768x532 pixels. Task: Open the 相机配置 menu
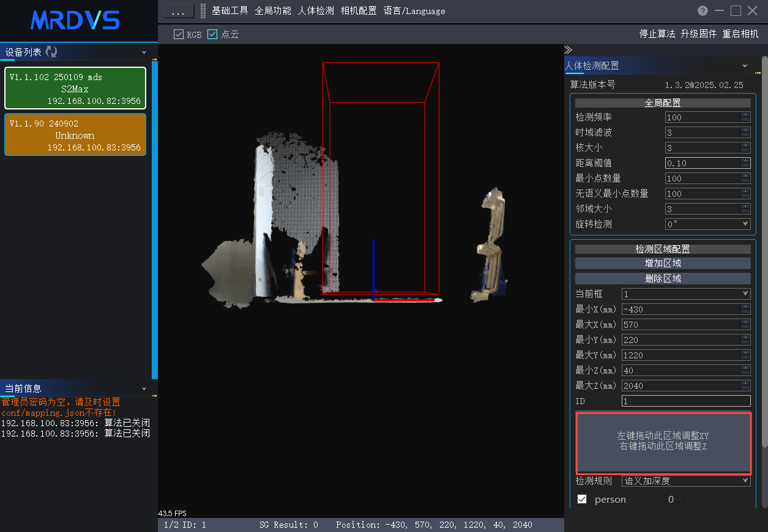point(359,11)
